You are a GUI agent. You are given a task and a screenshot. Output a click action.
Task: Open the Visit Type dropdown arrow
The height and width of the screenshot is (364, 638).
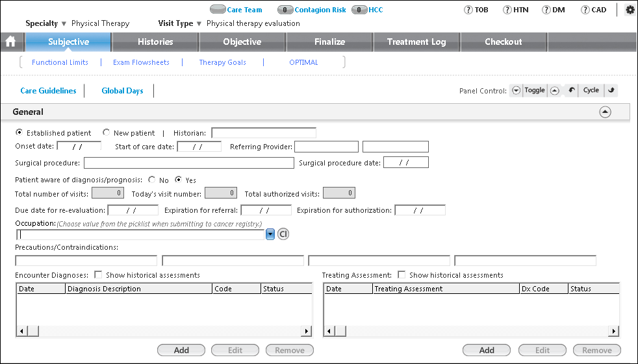point(199,23)
